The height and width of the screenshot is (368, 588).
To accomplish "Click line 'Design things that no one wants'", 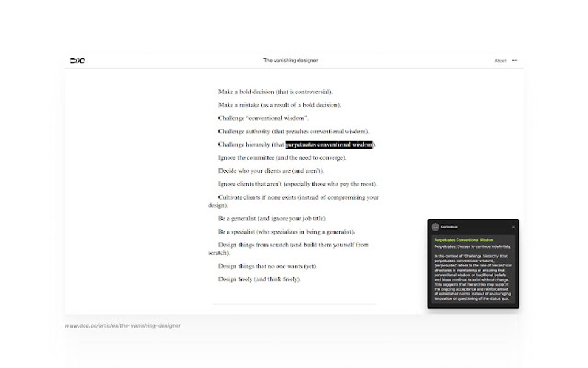I will click(267, 266).
